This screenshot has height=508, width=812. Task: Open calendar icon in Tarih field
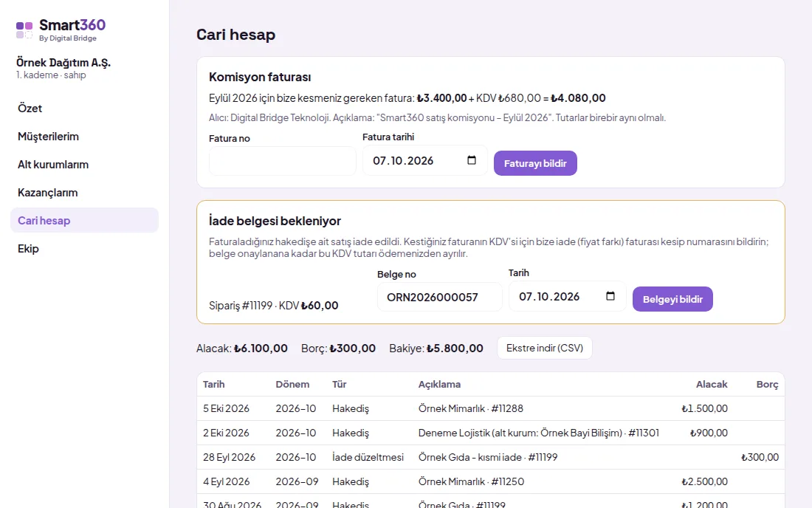pyautogui.click(x=610, y=296)
